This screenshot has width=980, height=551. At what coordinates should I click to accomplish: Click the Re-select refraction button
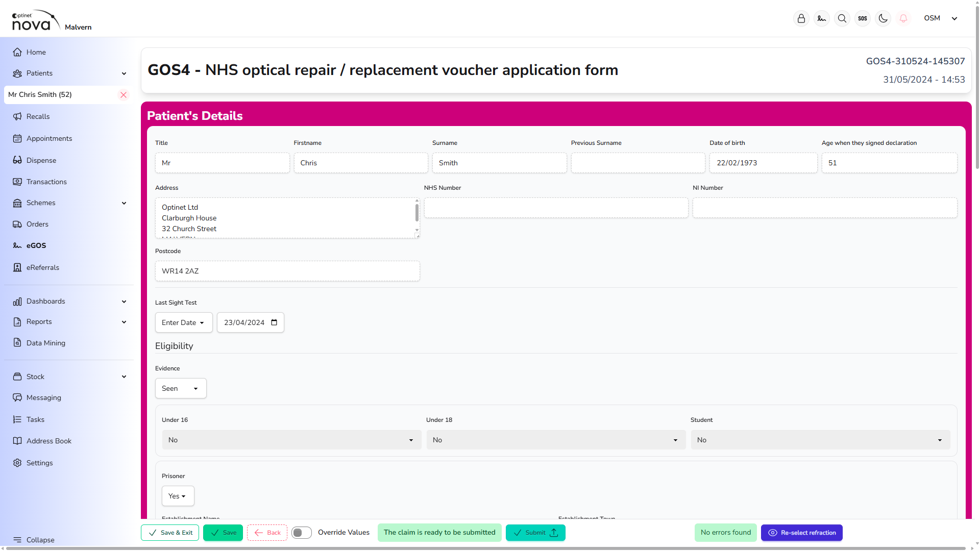(x=801, y=533)
